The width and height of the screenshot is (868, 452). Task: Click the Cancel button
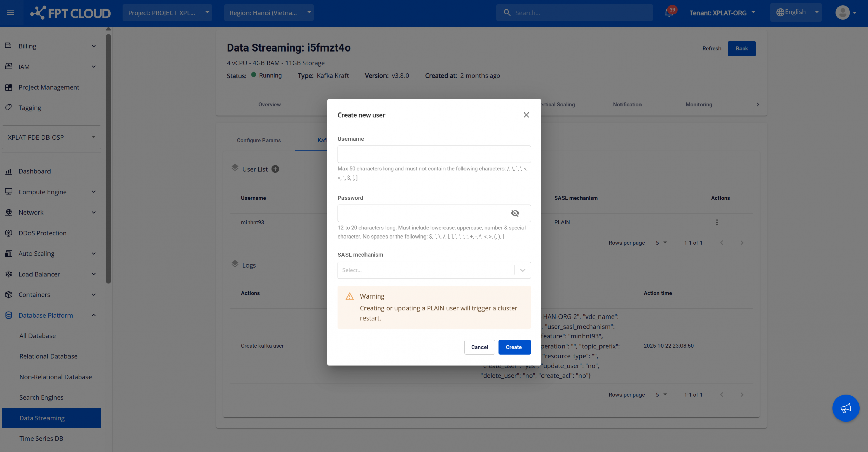point(479,347)
